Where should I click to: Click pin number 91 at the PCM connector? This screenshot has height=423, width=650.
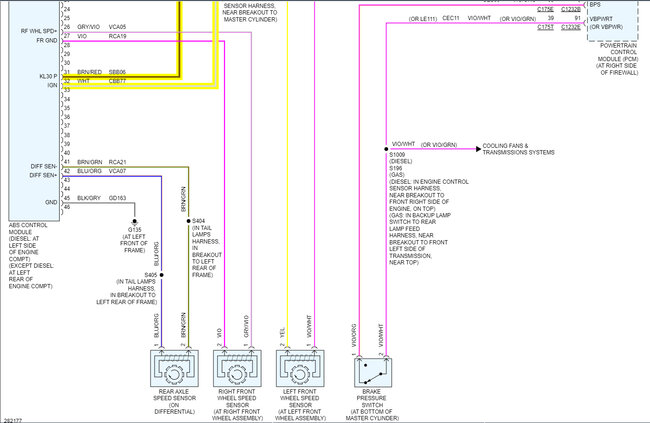(x=578, y=18)
